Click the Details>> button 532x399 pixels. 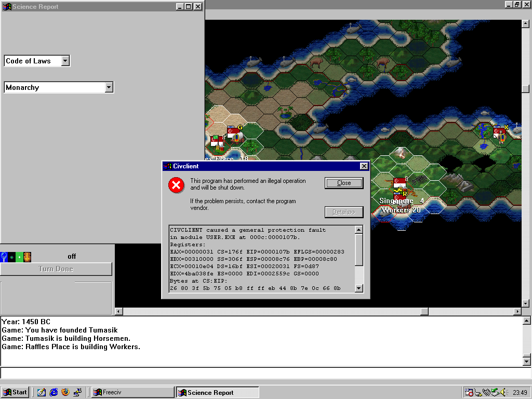[344, 212]
